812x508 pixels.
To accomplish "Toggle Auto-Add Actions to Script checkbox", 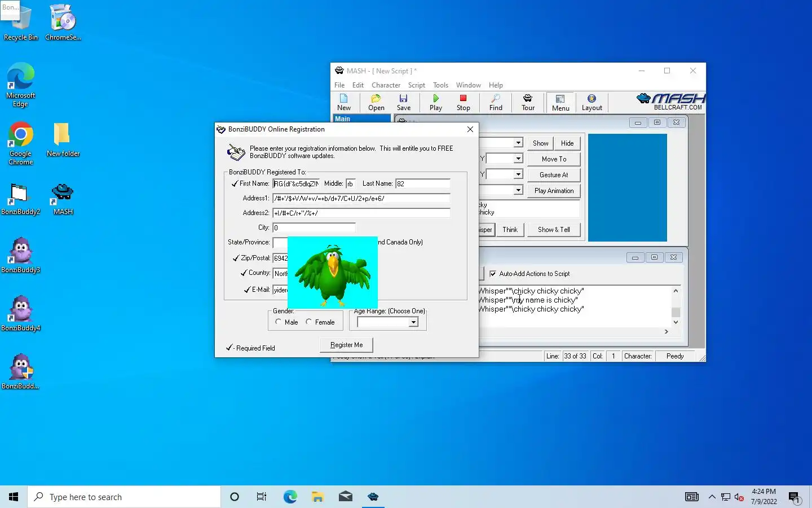I will (x=493, y=274).
